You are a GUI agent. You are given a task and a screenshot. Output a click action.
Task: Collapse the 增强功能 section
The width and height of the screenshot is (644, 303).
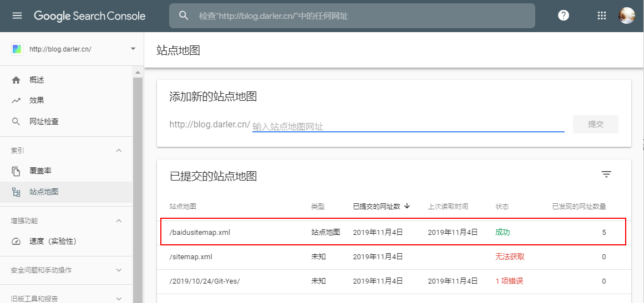point(119,221)
